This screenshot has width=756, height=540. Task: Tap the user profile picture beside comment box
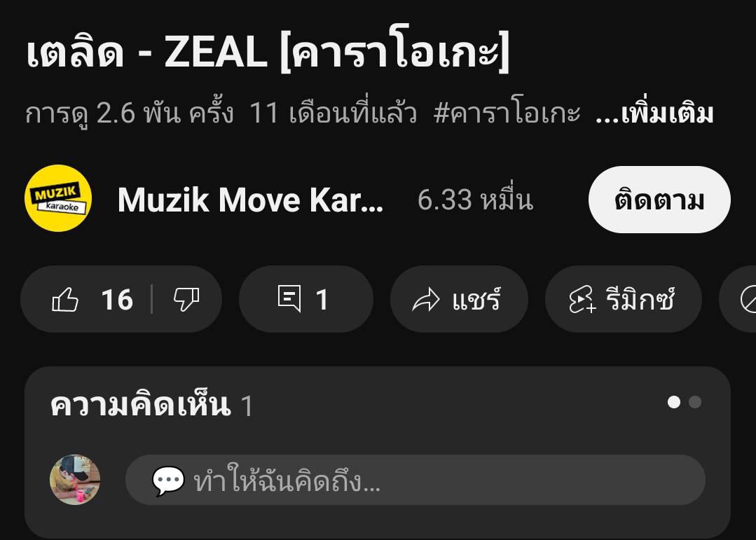point(75,480)
